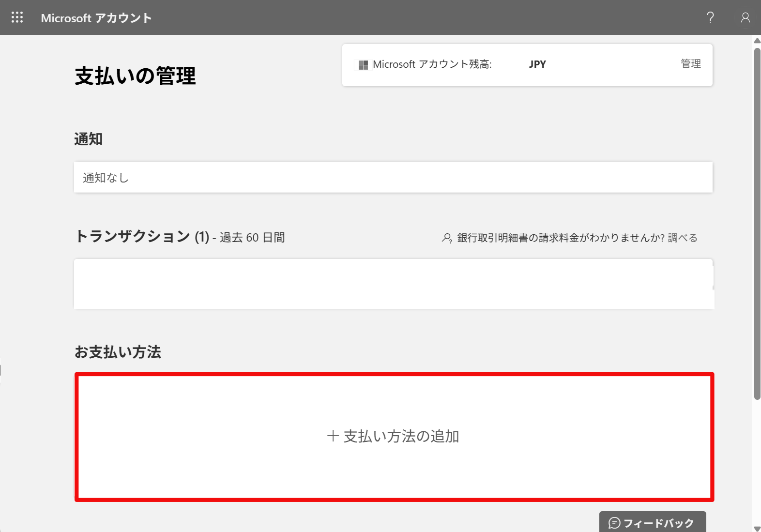Click 銀行取引明細書の請求料金がわかりませんか? text
Screen dimensions: 761x532
click(x=561, y=238)
